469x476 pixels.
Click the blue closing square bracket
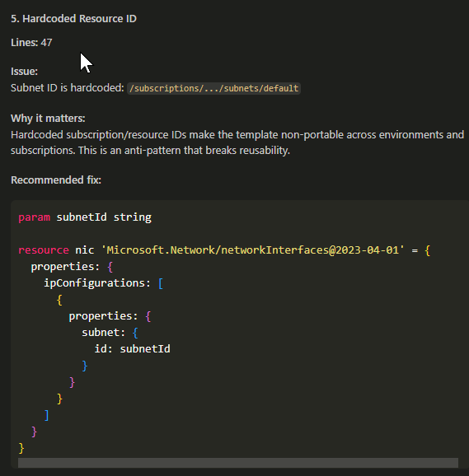[x=46, y=415]
